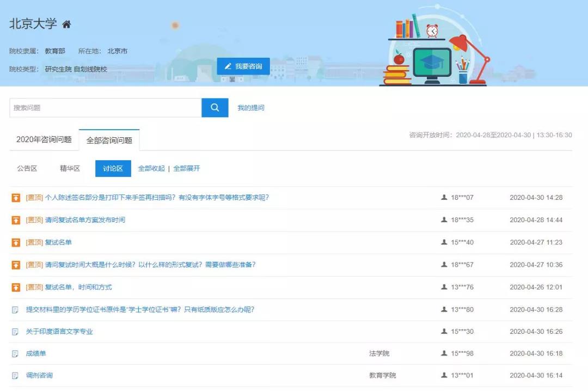Open the 精华区 section
This screenshot has height=391, width=588.
tap(70, 169)
